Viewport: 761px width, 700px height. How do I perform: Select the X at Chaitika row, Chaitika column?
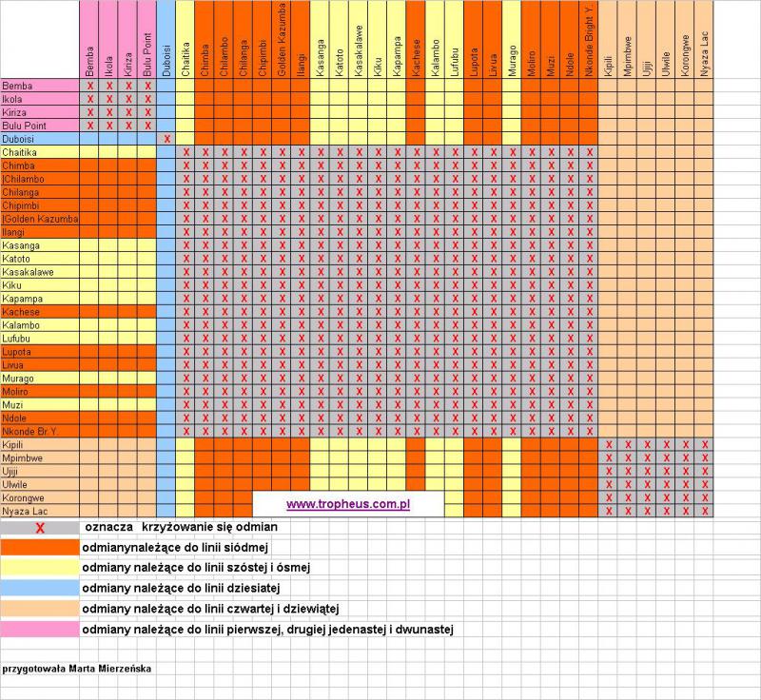point(185,152)
